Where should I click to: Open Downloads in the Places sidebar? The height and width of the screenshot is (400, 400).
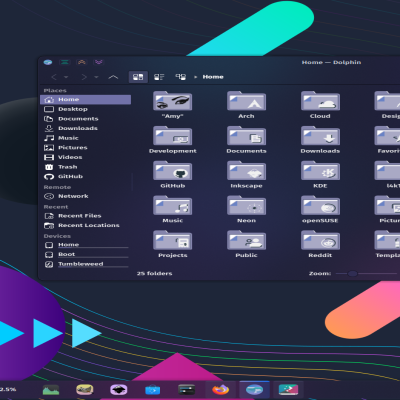click(86, 128)
